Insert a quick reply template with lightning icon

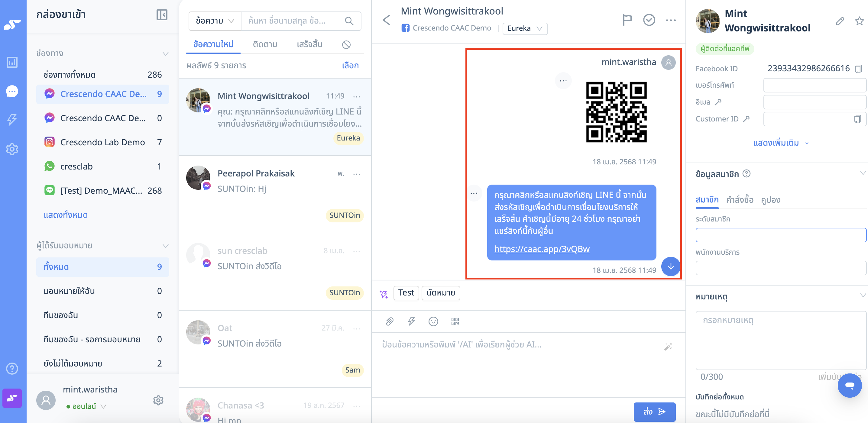point(411,321)
